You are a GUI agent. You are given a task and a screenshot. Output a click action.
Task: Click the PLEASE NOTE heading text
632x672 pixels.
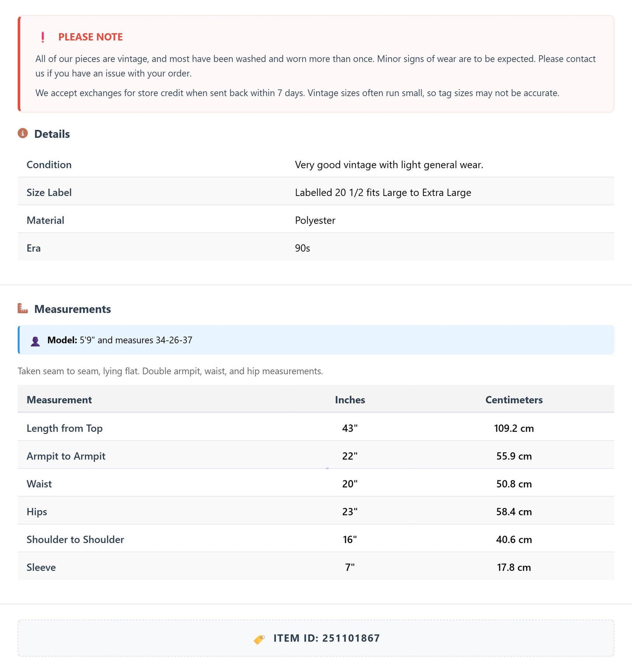point(91,37)
